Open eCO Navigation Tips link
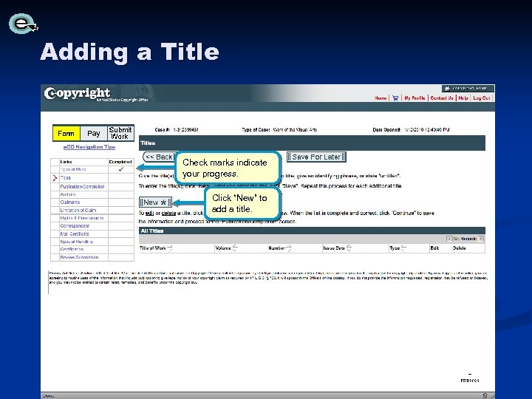The height and width of the screenshot is (399, 532). click(89, 147)
